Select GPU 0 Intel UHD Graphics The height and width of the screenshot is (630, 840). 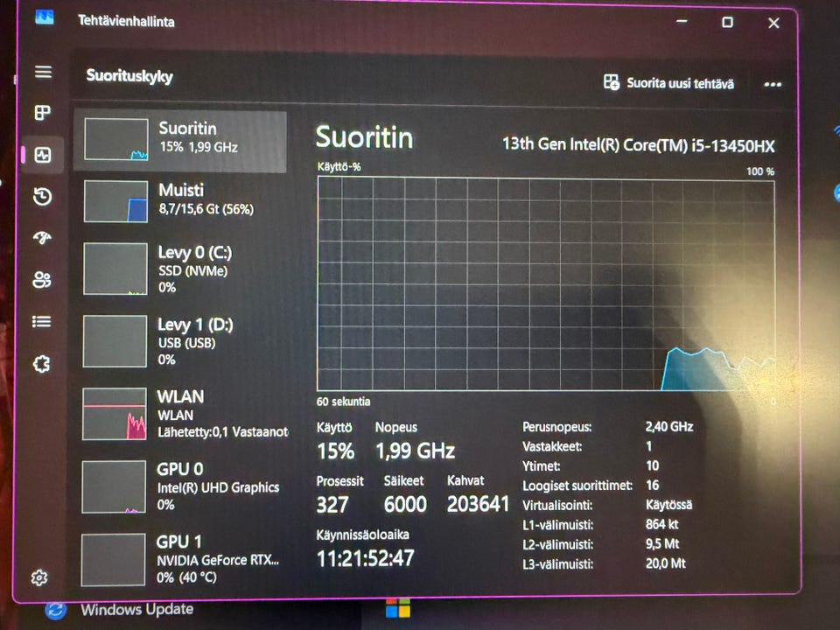180,486
